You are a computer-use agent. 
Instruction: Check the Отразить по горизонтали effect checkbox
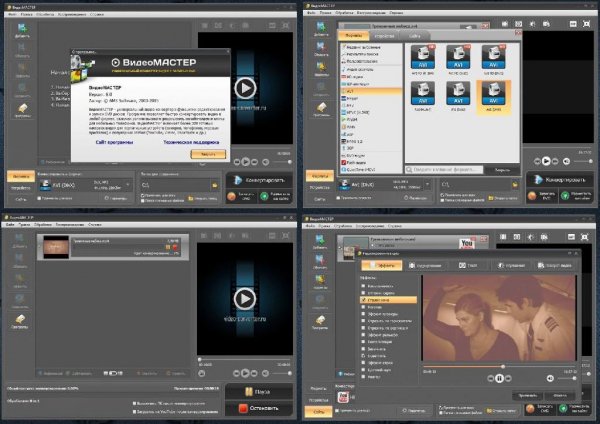pyautogui.click(x=364, y=321)
